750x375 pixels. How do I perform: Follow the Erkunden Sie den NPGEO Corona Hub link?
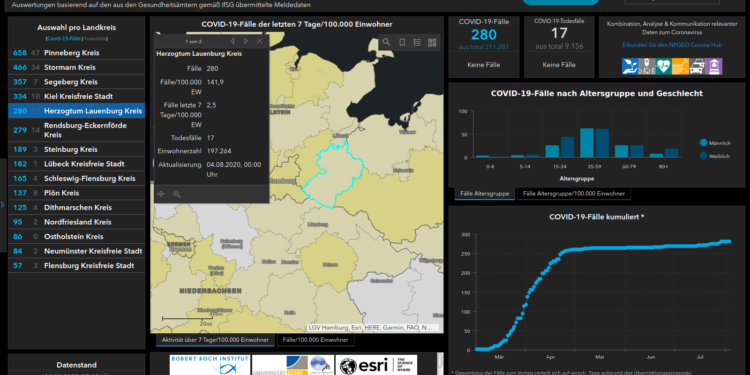pyautogui.click(x=672, y=45)
